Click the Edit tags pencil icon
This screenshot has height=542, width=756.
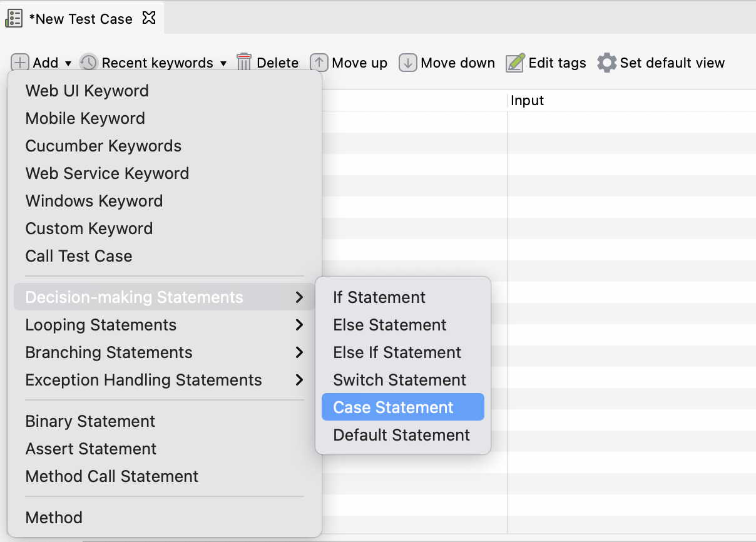coord(515,63)
